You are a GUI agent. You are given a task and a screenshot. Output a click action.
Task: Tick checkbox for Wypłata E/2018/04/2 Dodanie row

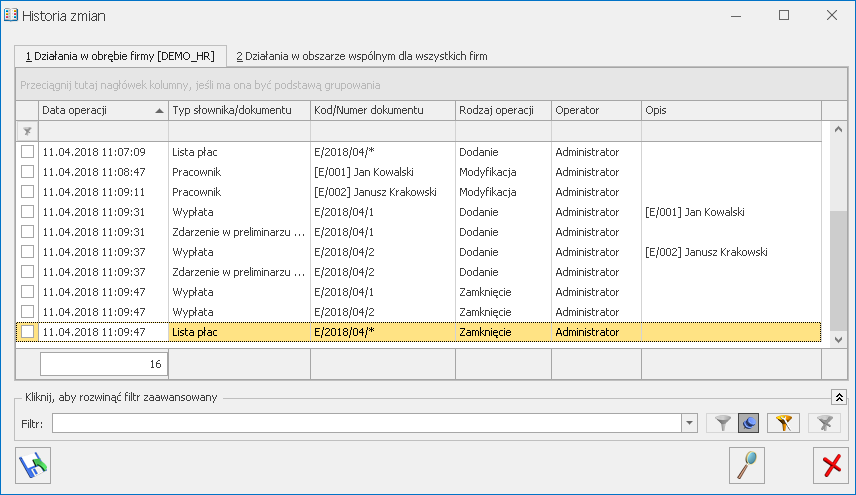27,252
